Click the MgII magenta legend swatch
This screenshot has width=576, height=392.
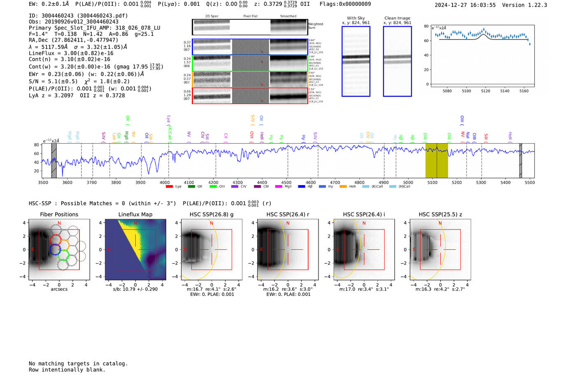coord(279,187)
